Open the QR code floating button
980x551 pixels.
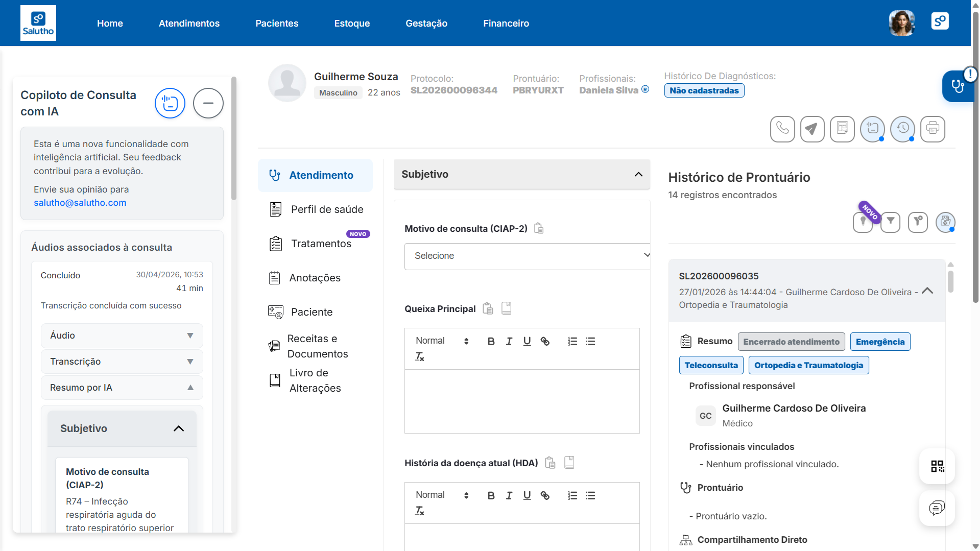pos(937,466)
